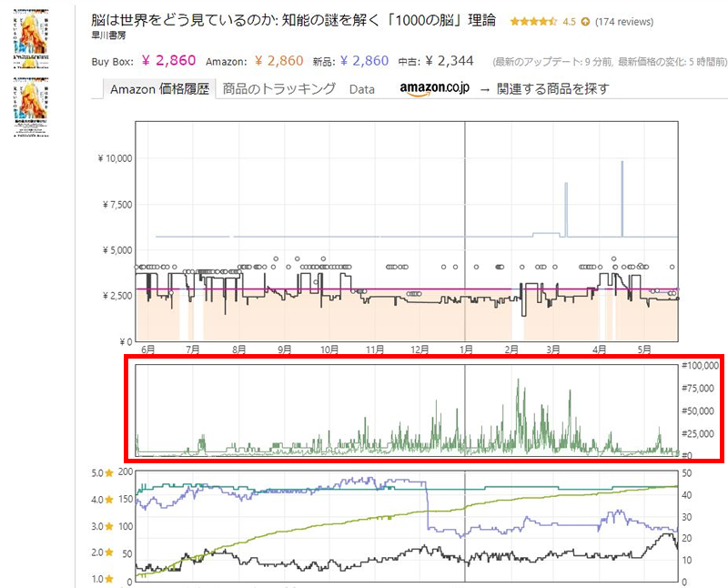Click the Buy Box ¥ 2,860 price
The width and height of the screenshot is (728, 588).
point(168,61)
